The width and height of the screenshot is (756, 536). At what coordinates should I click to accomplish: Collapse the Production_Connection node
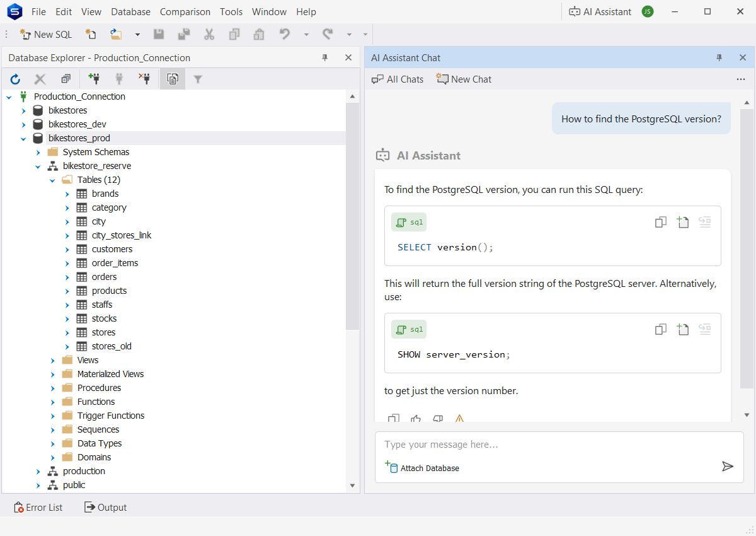point(9,96)
